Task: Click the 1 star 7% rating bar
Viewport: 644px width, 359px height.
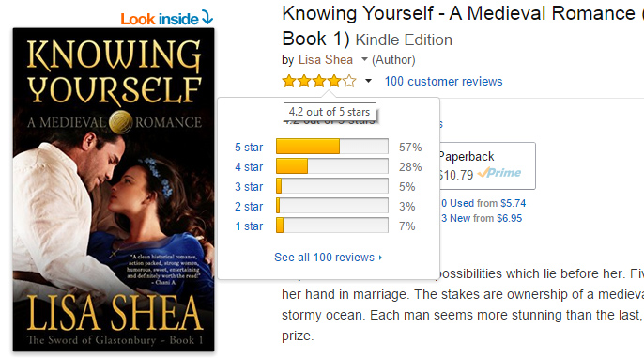Action: pyautogui.click(x=332, y=226)
